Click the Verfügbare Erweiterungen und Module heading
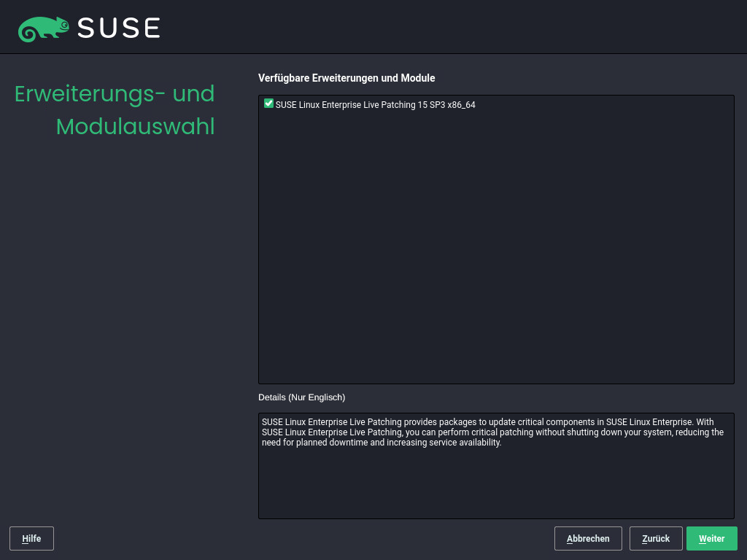 pos(347,78)
